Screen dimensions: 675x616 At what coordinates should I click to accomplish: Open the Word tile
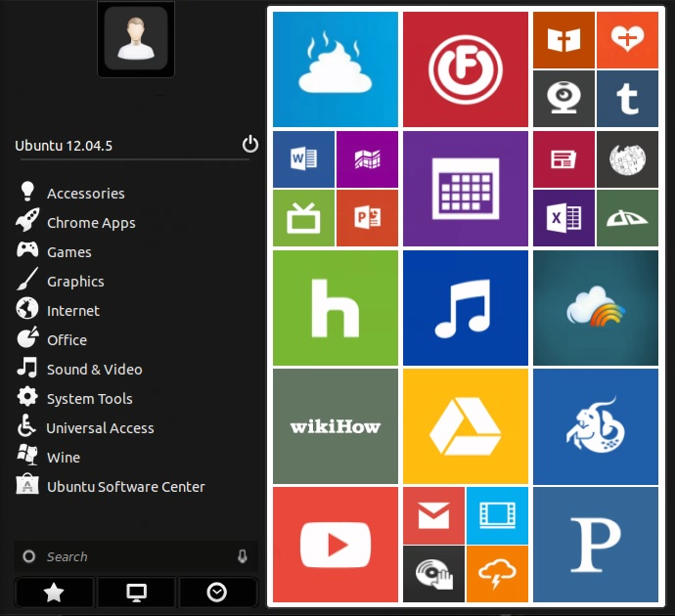point(303,159)
